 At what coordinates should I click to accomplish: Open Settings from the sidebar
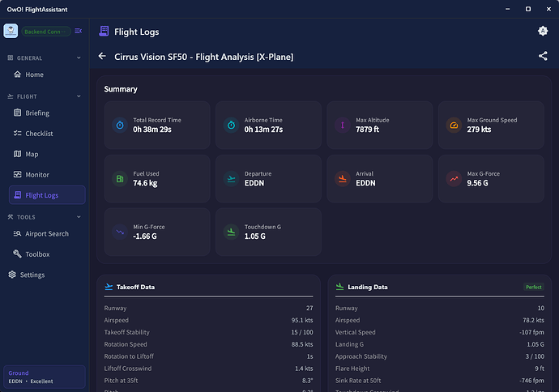tap(45, 275)
